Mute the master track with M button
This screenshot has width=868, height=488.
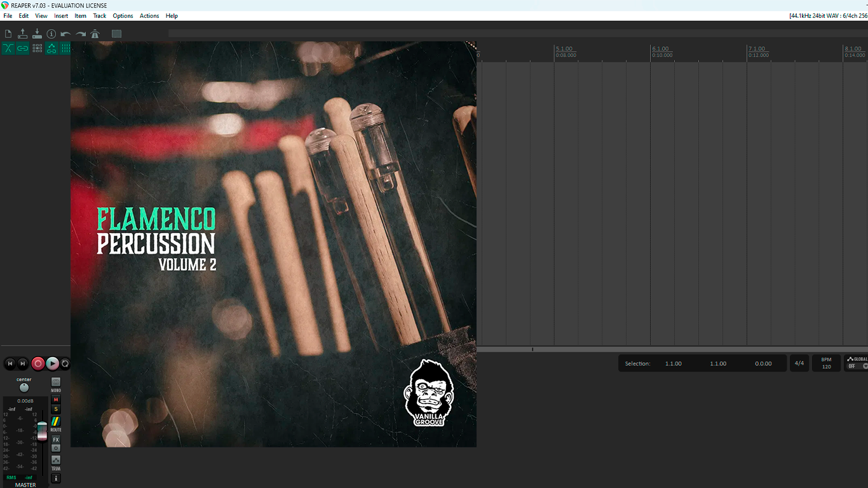pos(56,400)
